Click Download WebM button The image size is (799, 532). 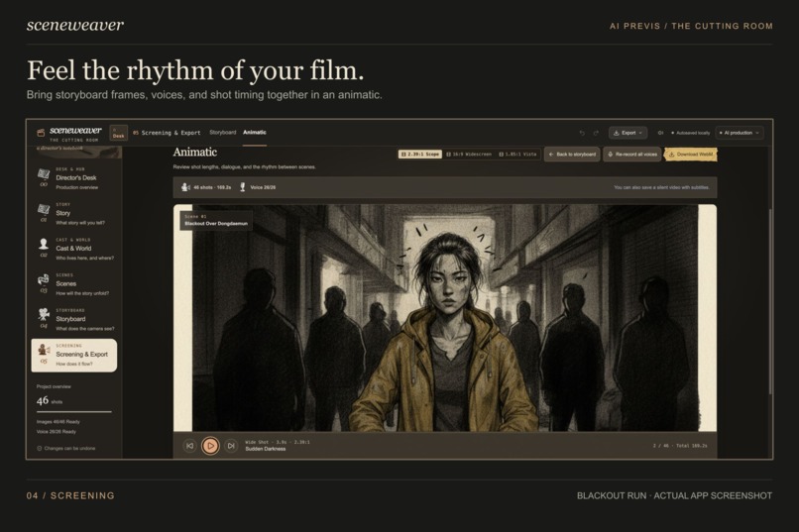pyautogui.click(x=691, y=155)
